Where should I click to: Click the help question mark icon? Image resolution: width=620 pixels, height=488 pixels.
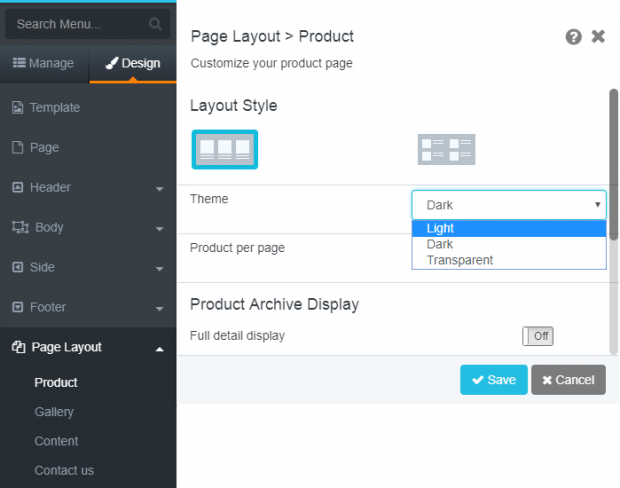coord(573,37)
